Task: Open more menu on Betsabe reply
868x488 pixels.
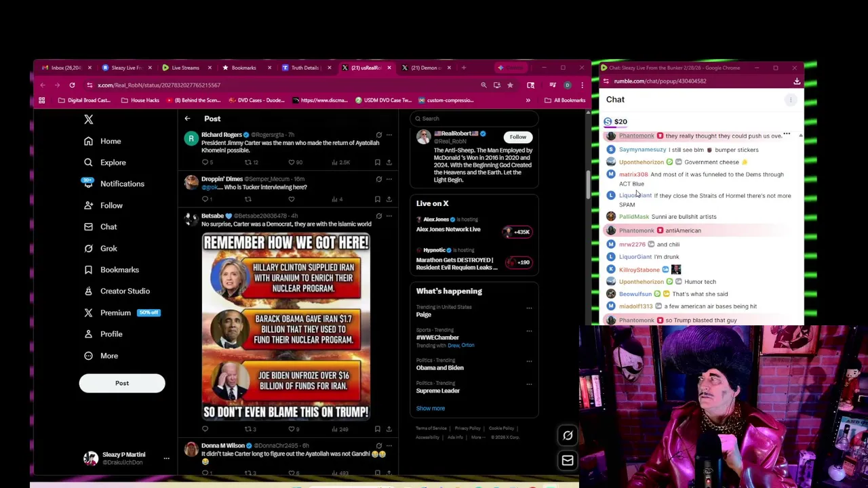Action: pyautogui.click(x=389, y=216)
